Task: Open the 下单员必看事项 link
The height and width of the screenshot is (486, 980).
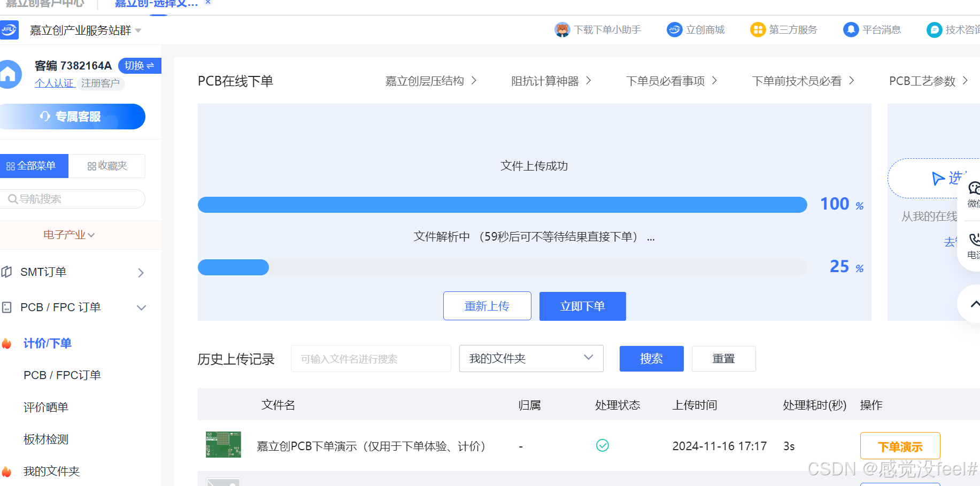Action: pyautogui.click(x=672, y=81)
